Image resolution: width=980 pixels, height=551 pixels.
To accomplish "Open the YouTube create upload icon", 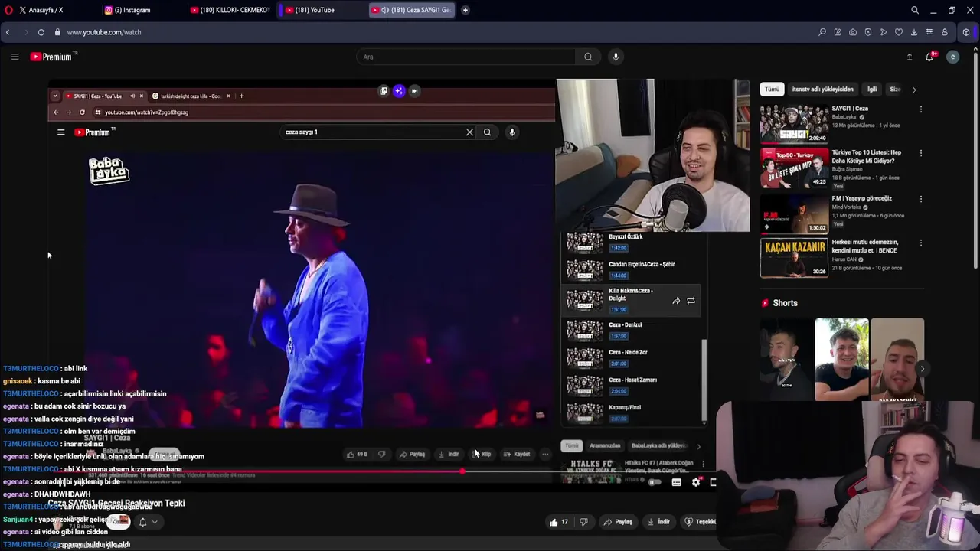I will pos(910,57).
